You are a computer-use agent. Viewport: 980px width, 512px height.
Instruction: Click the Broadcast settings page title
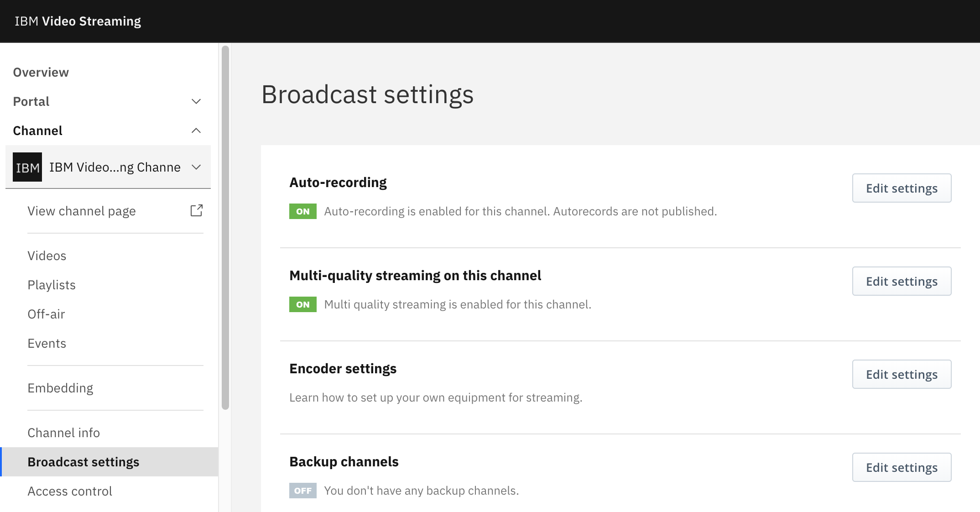[x=368, y=94]
